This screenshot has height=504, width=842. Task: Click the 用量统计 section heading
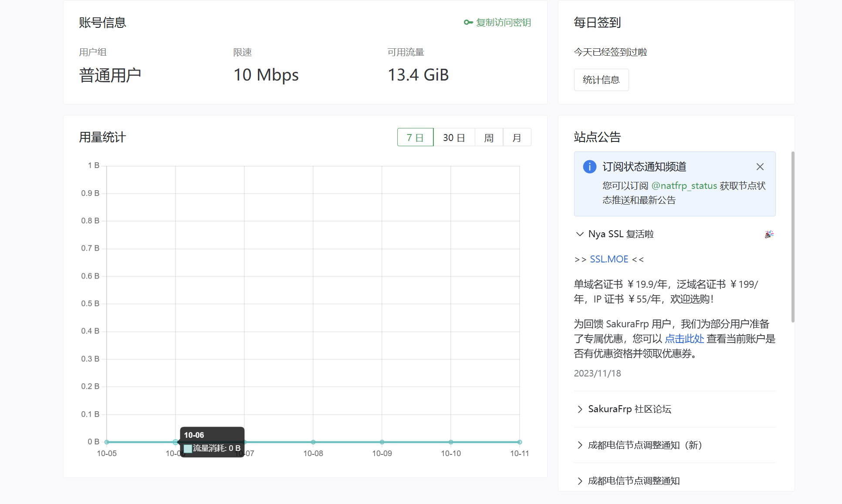tap(102, 137)
